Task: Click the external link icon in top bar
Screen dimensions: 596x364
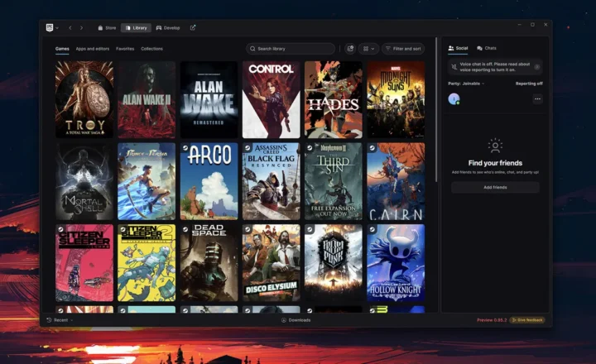Action: [x=193, y=28]
